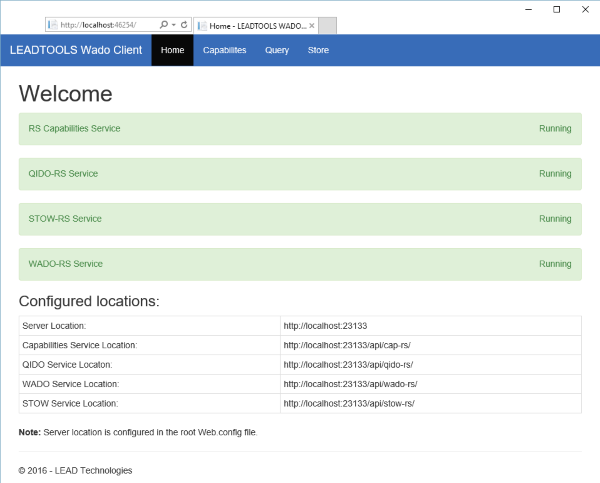Click the cap-rs URL value
The height and width of the screenshot is (483, 600).
click(x=347, y=345)
